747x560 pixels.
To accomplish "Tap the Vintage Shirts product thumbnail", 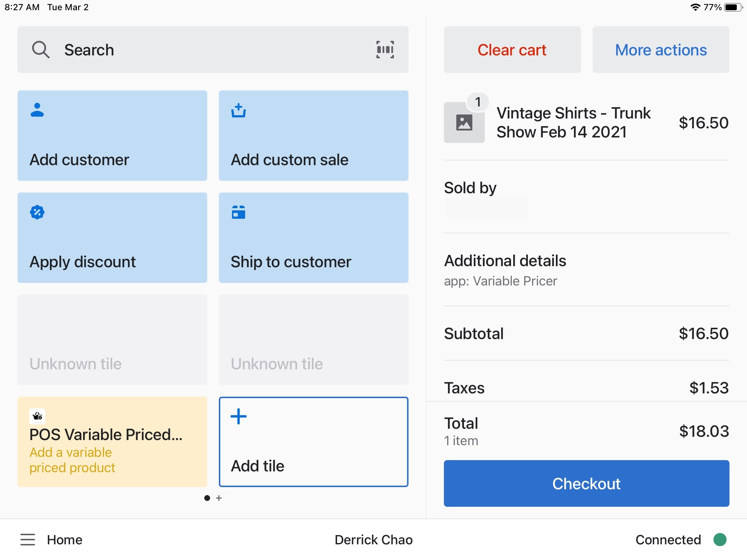I will point(464,122).
